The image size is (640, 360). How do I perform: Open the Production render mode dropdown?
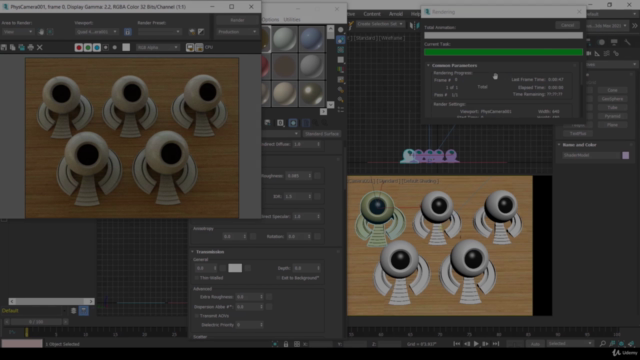click(237, 31)
